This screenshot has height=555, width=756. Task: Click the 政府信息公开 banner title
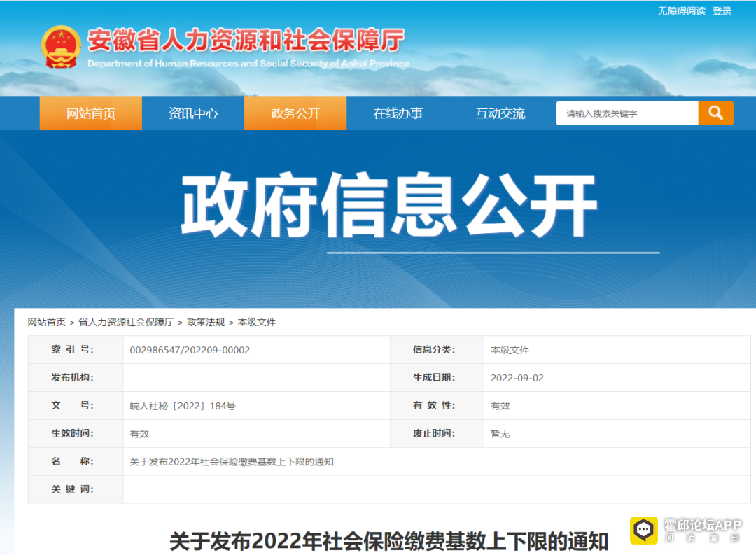[x=390, y=205]
